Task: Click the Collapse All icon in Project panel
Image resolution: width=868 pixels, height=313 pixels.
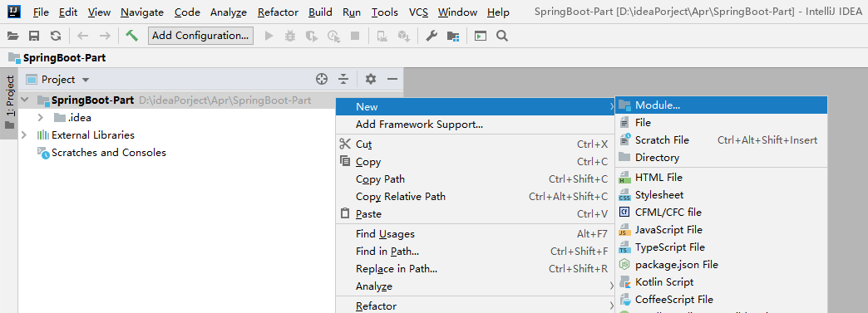Action: click(x=343, y=79)
